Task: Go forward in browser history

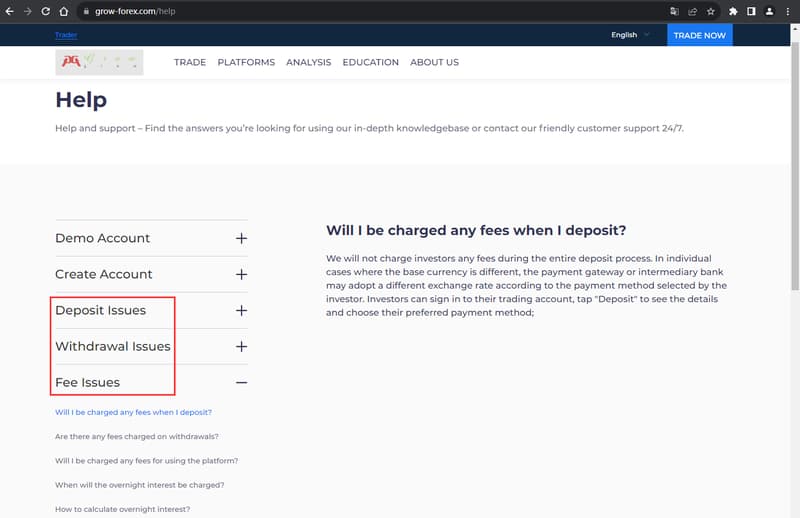Action: tap(28, 11)
